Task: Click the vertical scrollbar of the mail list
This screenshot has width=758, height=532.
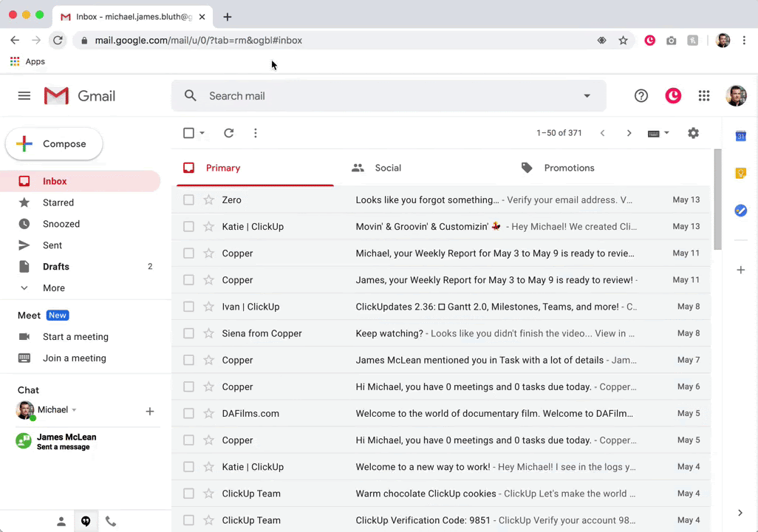Action: point(717,199)
